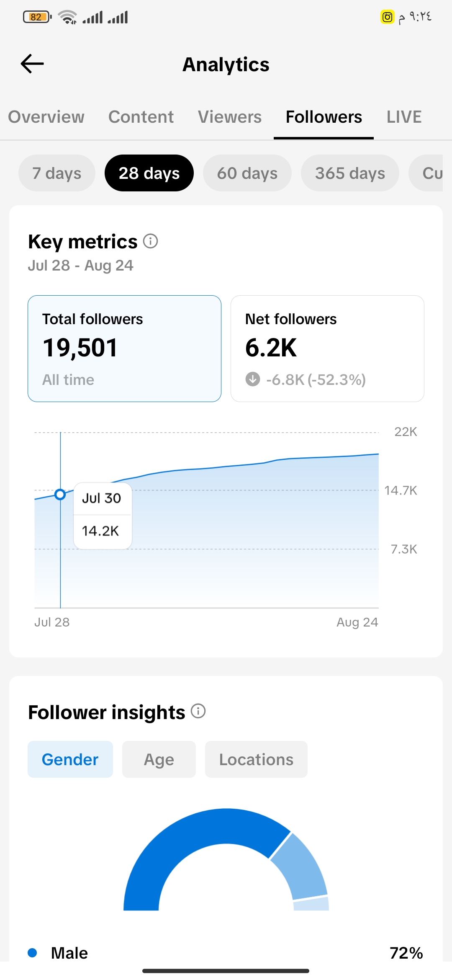Show Locations follower insights
The width and height of the screenshot is (452, 980).
point(256,759)
